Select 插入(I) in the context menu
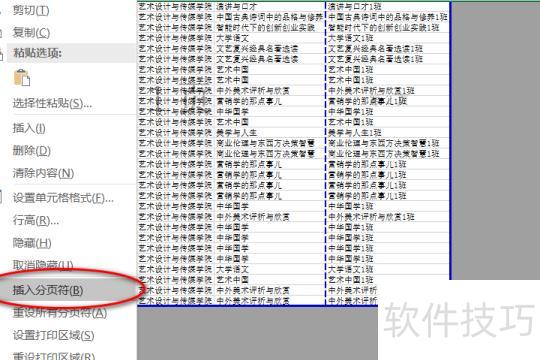Screen dimensions: 540x360 tap(29, 128)
